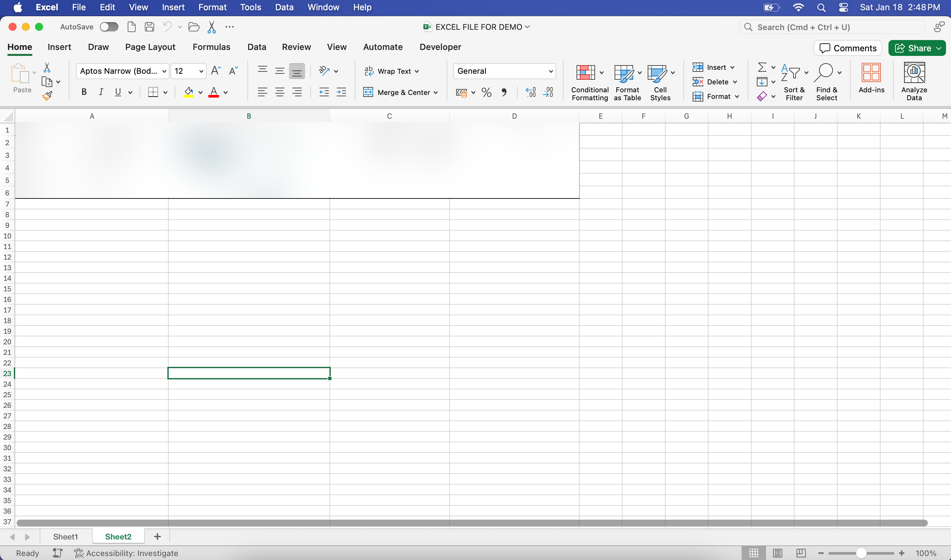Switch to Page Layout view in status bar
This screenshot has width=951, height=560.
point(777,553)
